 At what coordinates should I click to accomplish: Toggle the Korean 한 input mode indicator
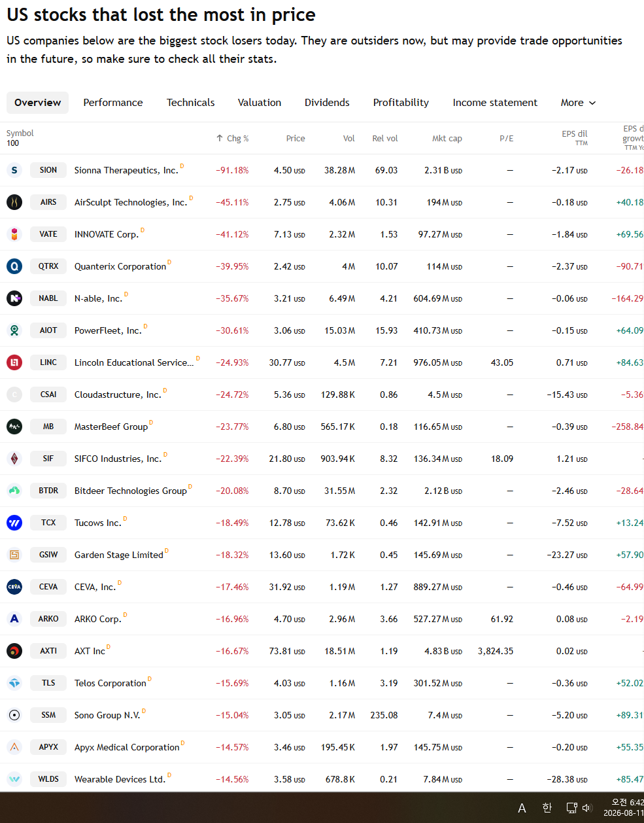point(547,808)
